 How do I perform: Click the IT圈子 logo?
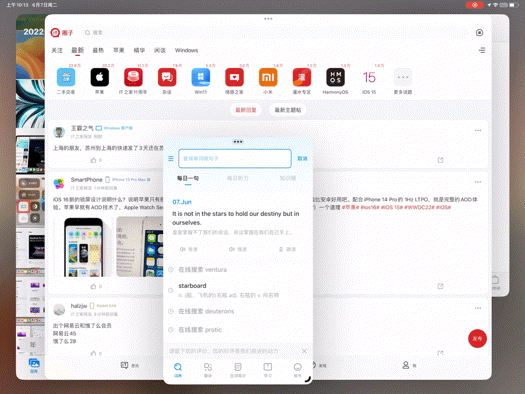point(62,32)
